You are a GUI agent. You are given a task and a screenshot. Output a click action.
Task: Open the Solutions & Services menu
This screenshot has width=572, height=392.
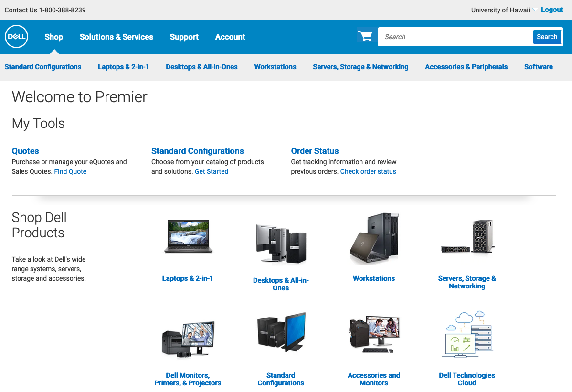click(117, 37)
